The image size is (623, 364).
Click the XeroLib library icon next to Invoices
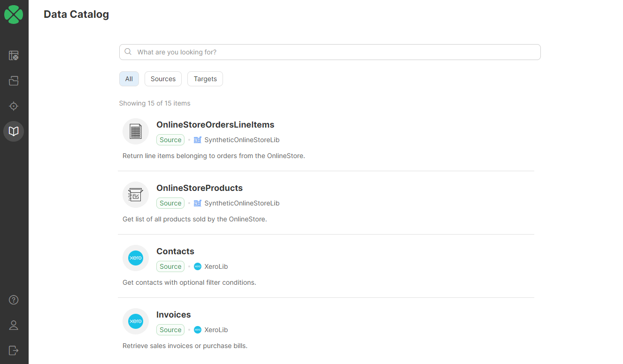pos(198,330)
